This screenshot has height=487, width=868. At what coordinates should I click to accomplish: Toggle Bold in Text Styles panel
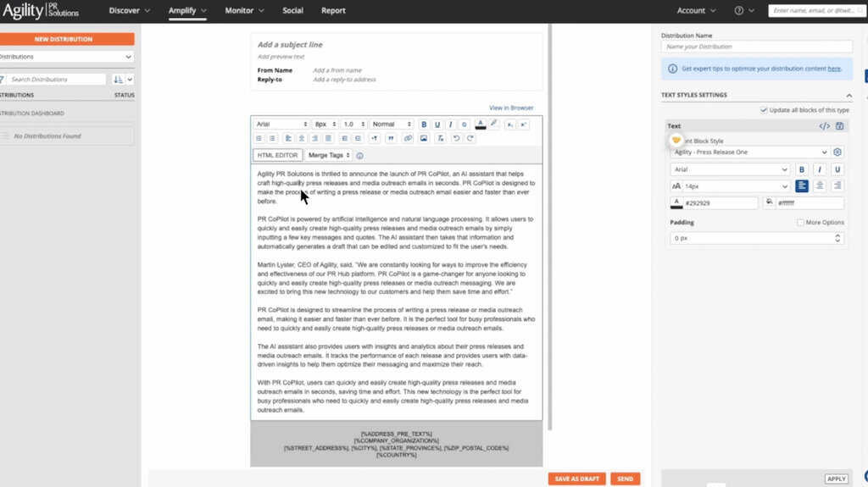[x=802, y=169]
